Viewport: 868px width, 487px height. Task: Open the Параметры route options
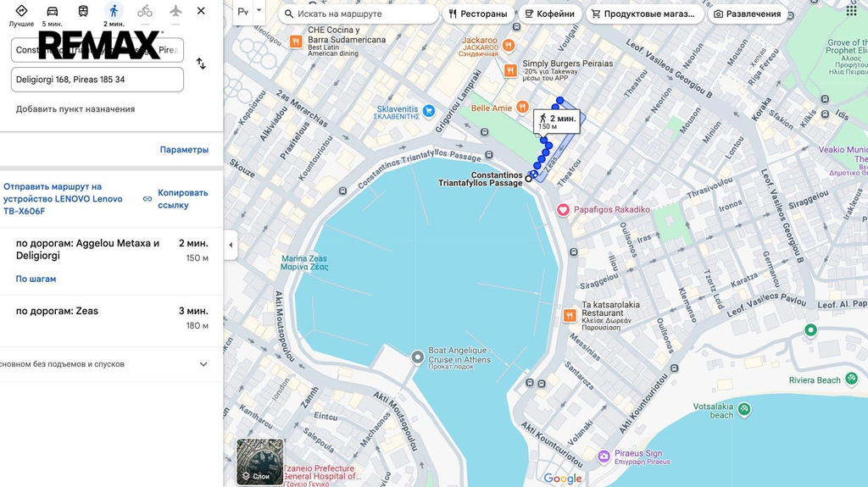(184, 150)
